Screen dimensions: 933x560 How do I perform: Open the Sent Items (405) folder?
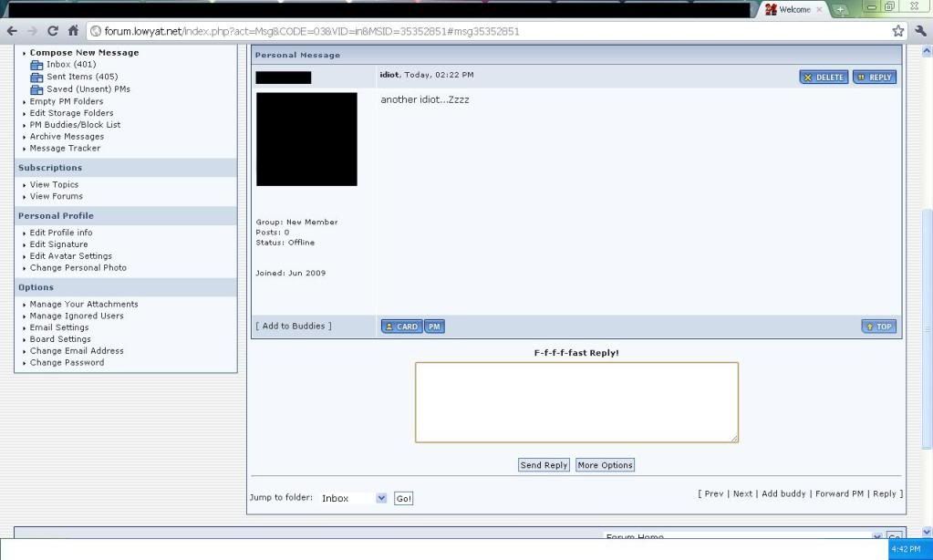click(x=81, y=77)
